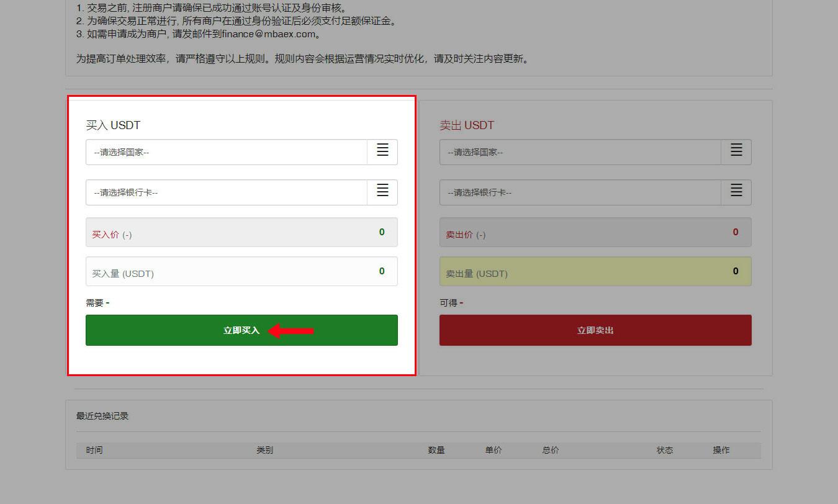
Task: Click the 时间 column header
Action: pyautogui.click(x=94, y=450)
